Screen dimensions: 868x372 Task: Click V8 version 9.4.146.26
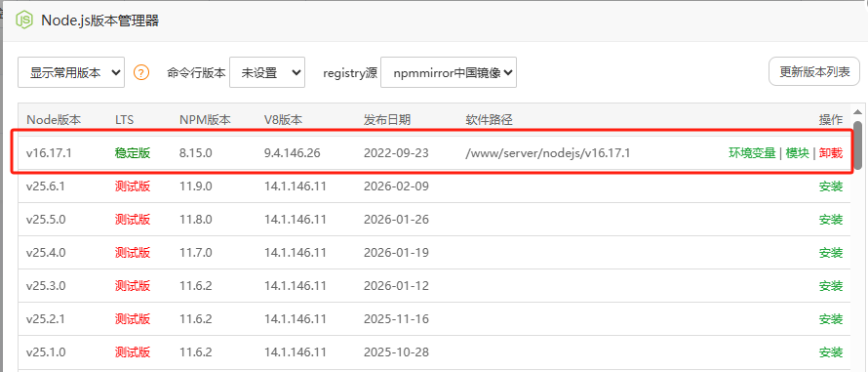(x=293, y=153)
